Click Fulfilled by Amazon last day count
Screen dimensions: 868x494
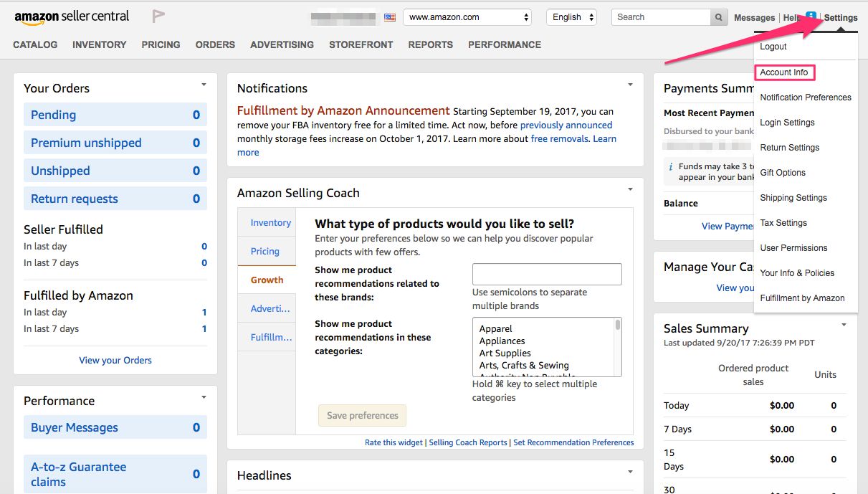click(204, 313)
